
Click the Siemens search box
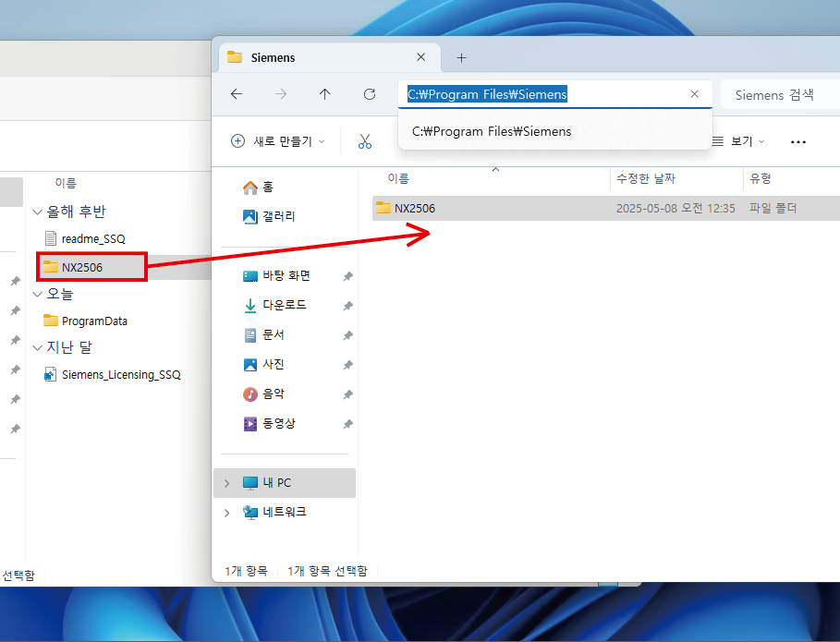[x=780, y=95]
